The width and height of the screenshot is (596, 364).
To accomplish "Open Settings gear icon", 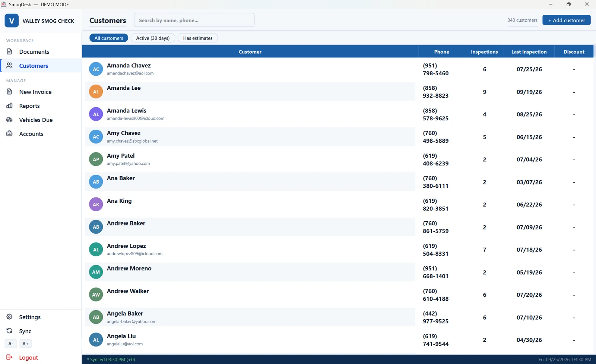I will coord(10,317).
